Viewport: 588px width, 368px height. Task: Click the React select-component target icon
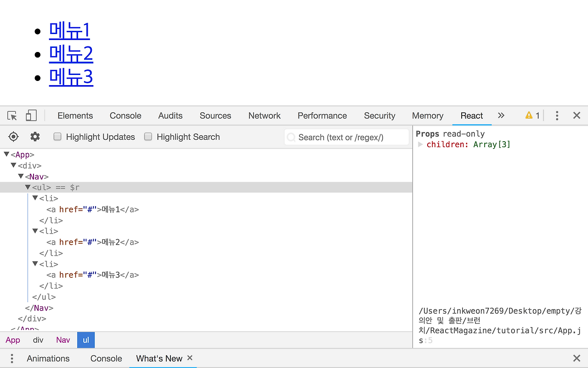14,137
